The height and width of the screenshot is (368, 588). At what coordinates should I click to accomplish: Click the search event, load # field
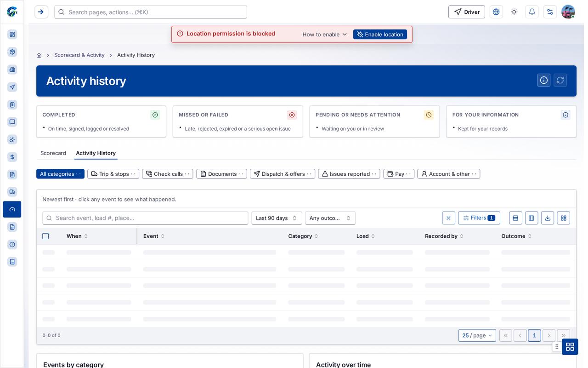click(145, 218)
